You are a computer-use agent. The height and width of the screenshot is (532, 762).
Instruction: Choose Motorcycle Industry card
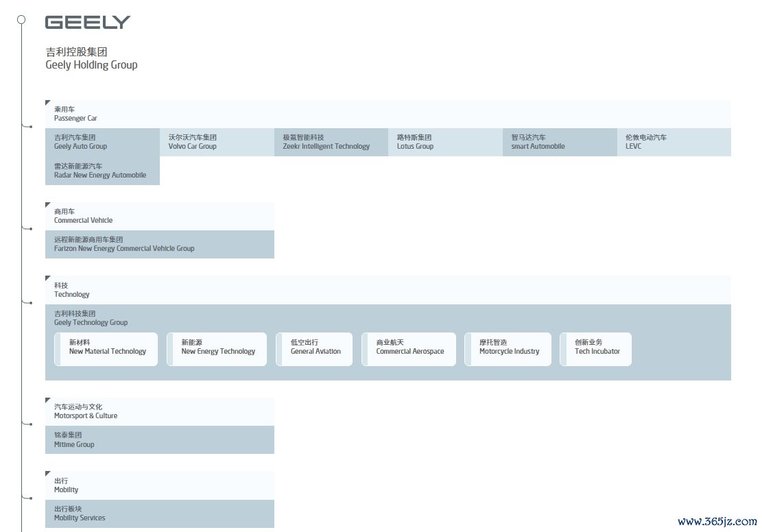(508, 349)
